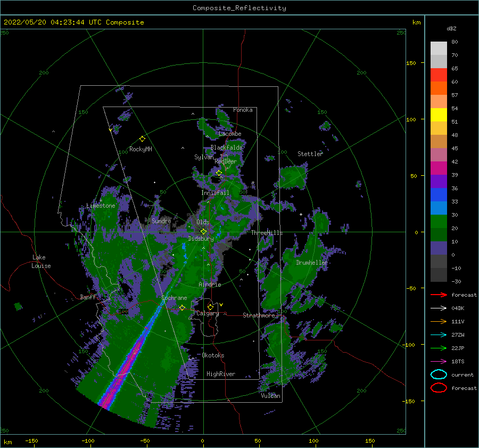Image resolution: width=479 pixels, height=448 pixels.
Task: Click the RockyMH label
Action: click(x=141, y=149)
